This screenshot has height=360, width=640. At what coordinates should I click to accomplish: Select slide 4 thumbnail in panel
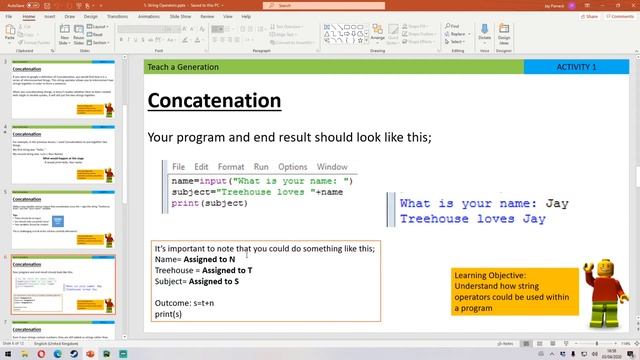[x=63, y=155]
